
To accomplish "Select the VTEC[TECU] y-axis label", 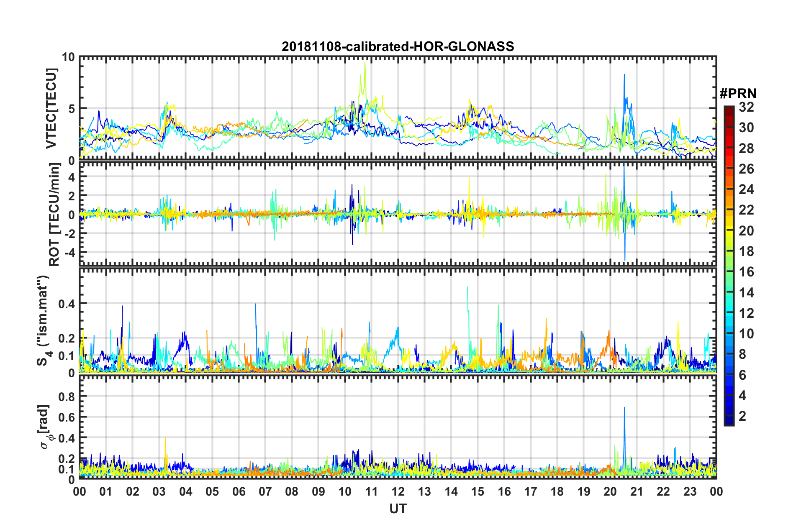I will pyautogui.click(x=51, y=108).
